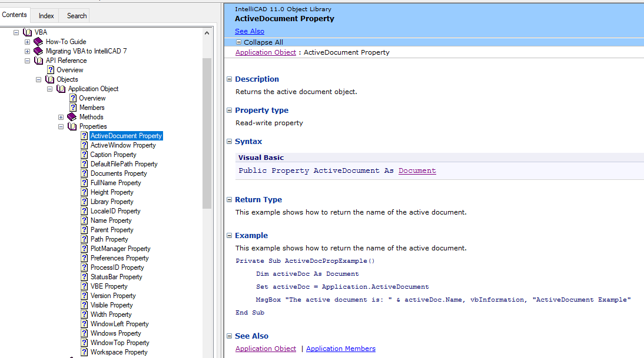The width and height of the screenshot is (644, 358).
Task: Collapse the Example section
Action: pos(229,235)
